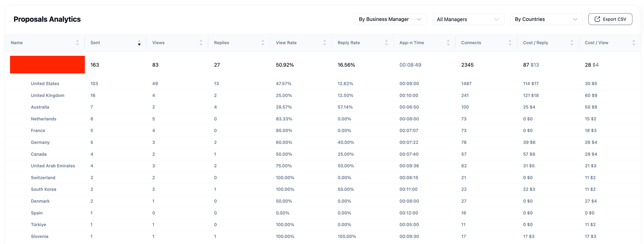644x244 pixels.
Task: Click the Proposals Analytics heading
Action: [47, 19]
